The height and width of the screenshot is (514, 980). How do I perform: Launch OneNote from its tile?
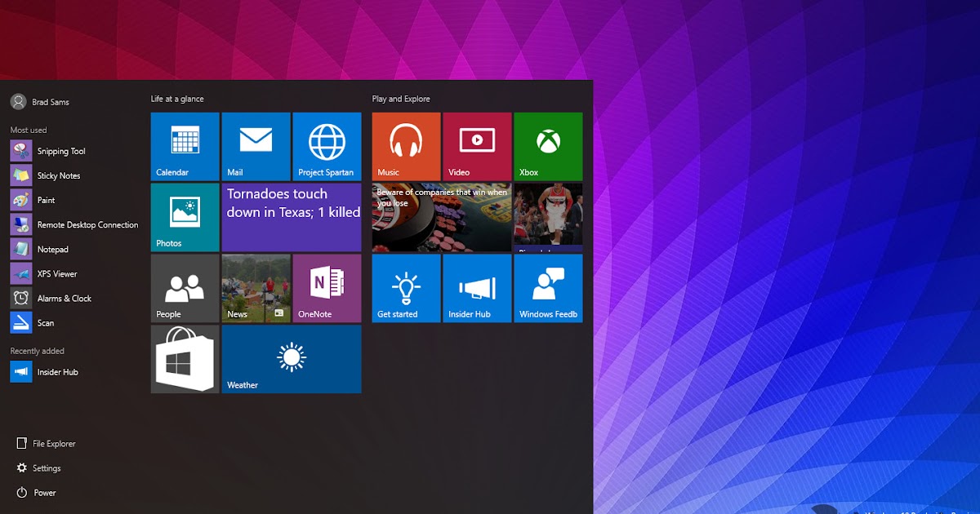327,288
